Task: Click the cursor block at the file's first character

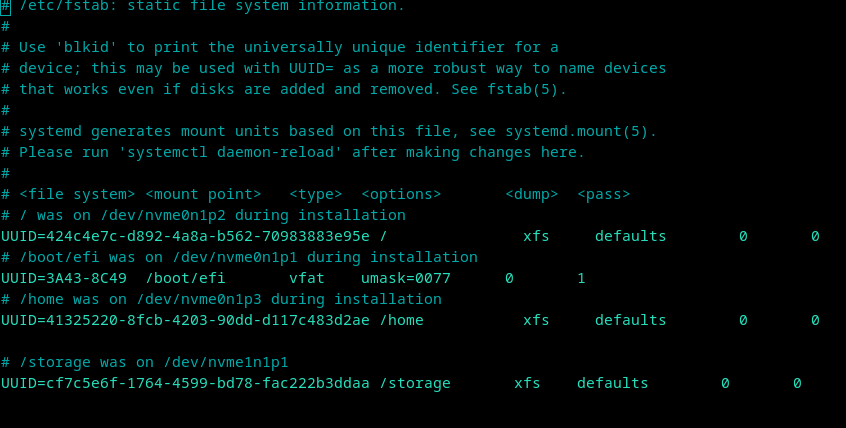Action: tap(6, 6)
